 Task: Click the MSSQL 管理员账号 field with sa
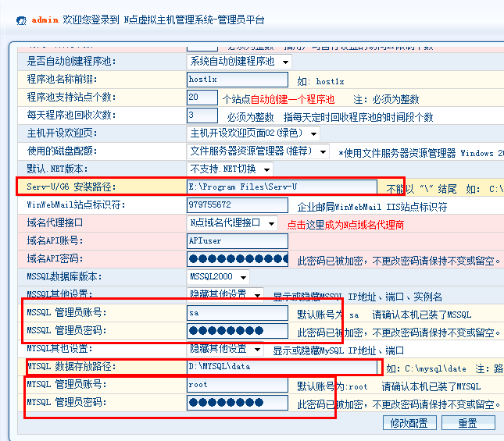click(238, 312)
